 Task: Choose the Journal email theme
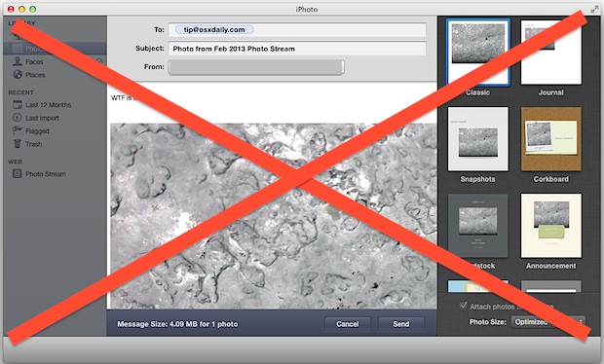(551, 53)
